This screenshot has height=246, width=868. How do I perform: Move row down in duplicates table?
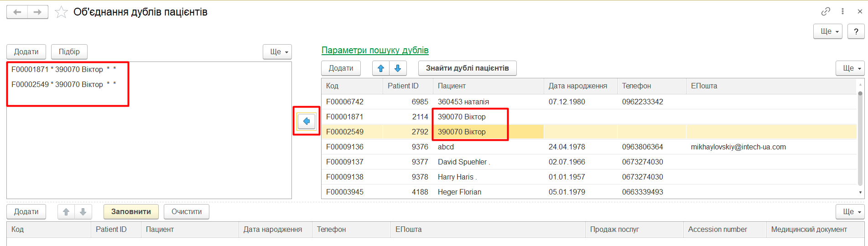[398, 68]
